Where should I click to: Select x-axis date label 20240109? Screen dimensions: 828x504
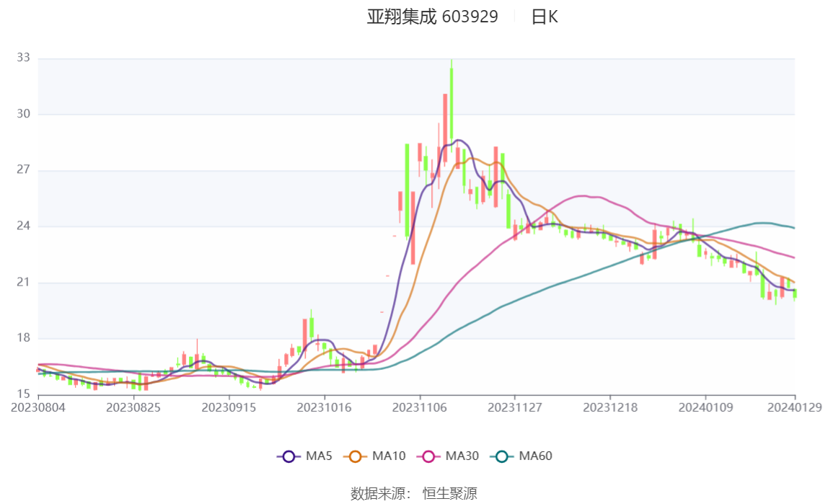tap(705, 407)
